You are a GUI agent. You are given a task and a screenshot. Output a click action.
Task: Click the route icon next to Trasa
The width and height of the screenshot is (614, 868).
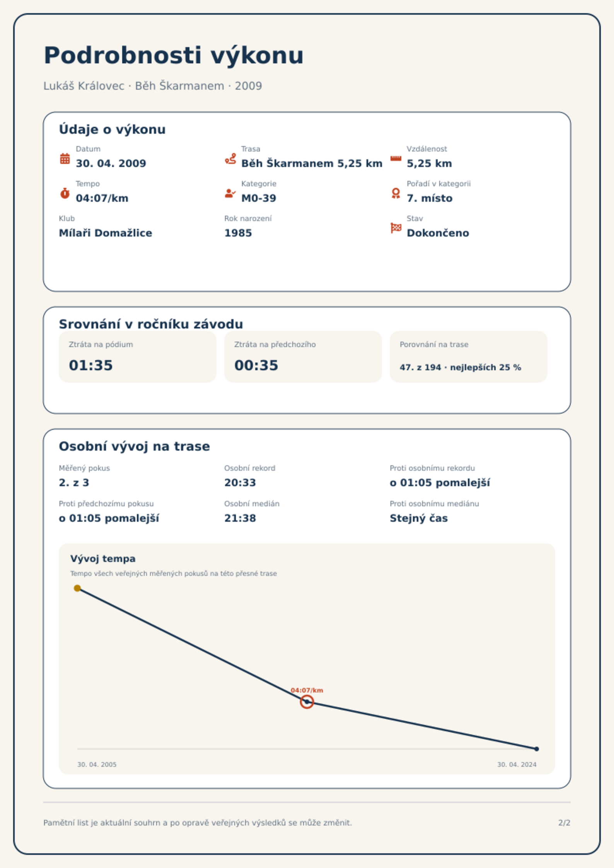point(230,158)
